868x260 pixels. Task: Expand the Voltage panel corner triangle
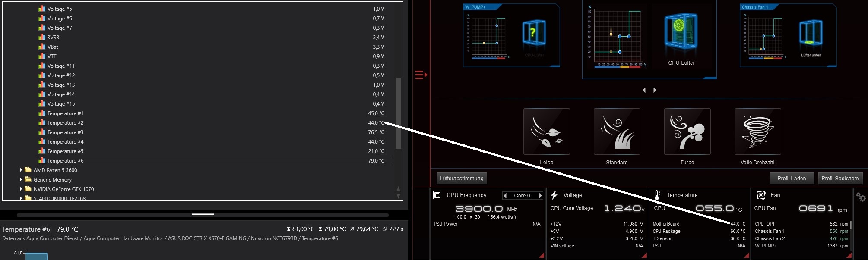click(x=645, y=256)
